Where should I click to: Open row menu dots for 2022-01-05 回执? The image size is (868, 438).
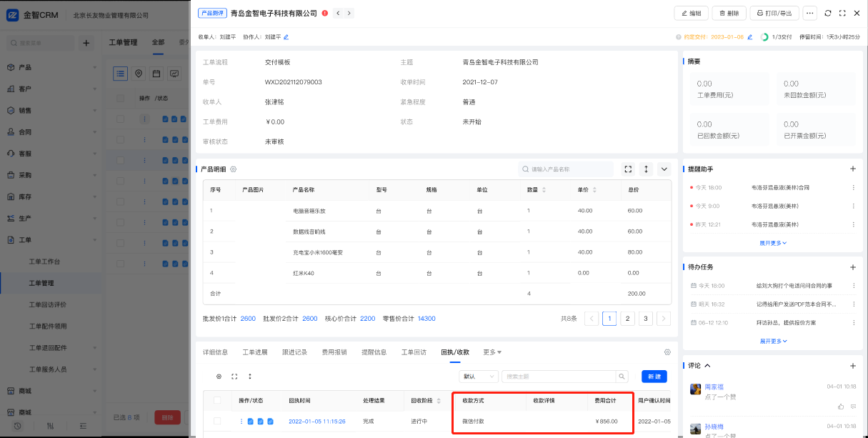(241, 422)
